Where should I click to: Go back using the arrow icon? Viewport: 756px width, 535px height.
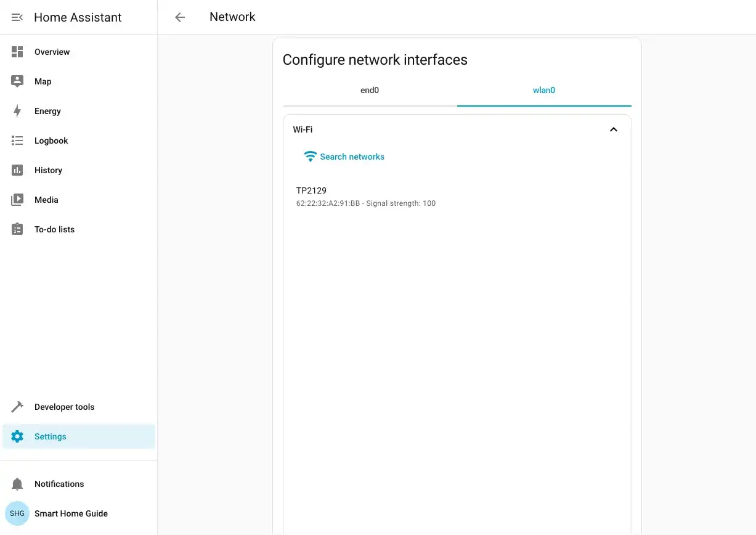coord(180,17)
